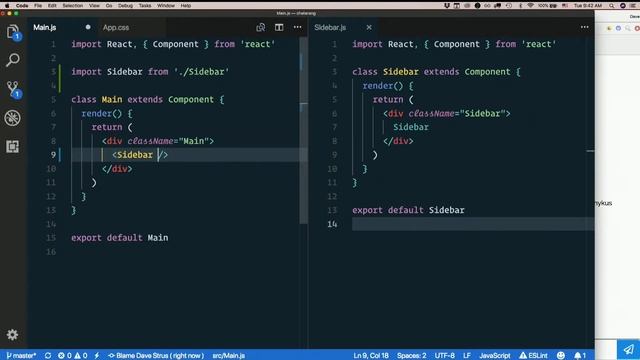Change end of line sequence via LF
The height and width of the screenshot is (360, 640).
[x=467, y=356]
